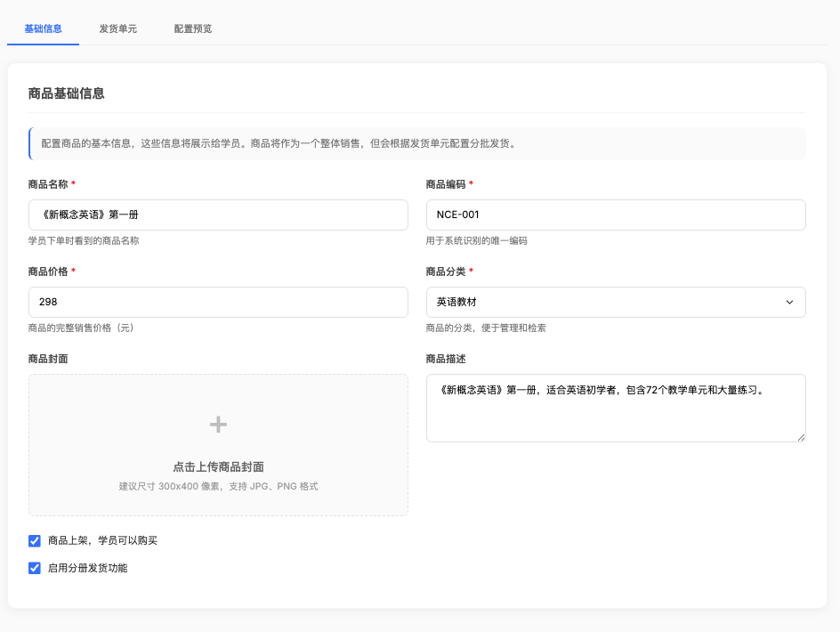Screen dimensions: 840x632
Task: Disable the 启用分册发货功能 checkbox
Action: point(35,568)
